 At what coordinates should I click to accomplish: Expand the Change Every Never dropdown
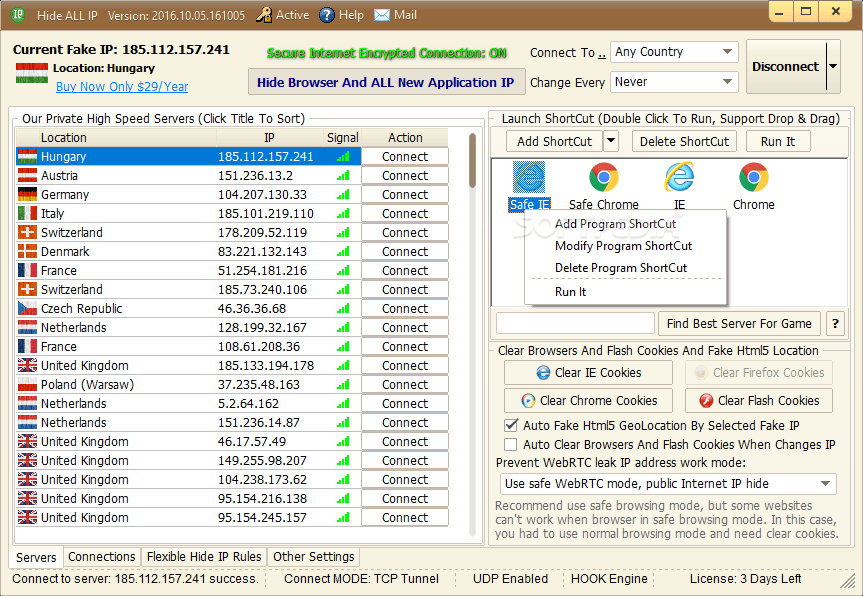[x=674, y=82]
